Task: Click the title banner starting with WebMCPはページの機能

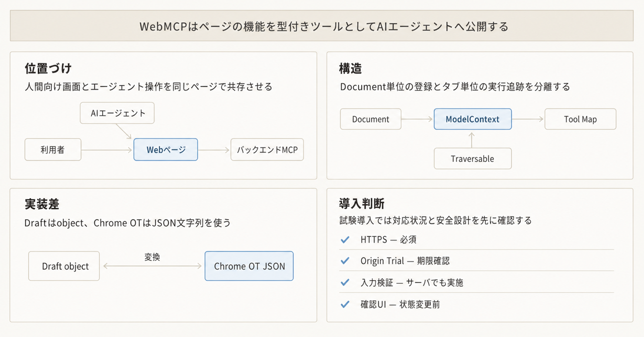Action: point(321,26)
